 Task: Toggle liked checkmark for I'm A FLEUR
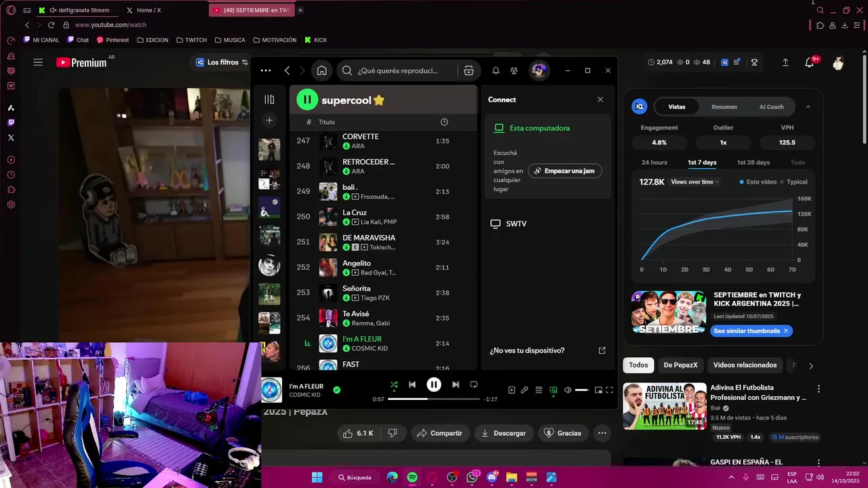[x=337, y=390]
